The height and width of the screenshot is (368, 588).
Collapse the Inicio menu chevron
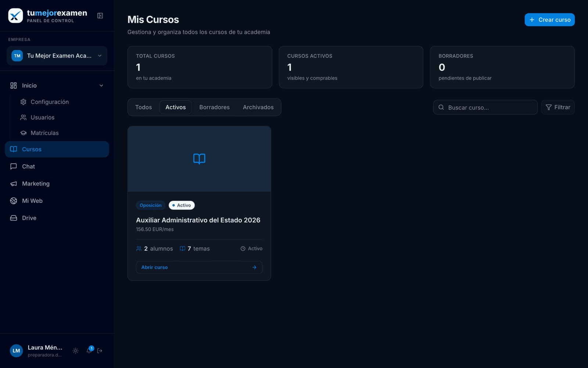coord(101,85)
